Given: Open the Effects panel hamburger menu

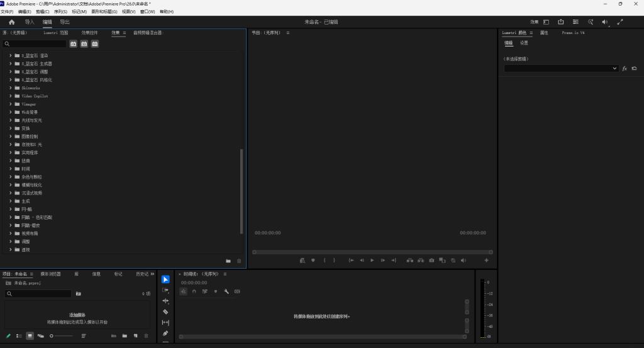Looking at the screenshot, I should (x=125, y=33).
